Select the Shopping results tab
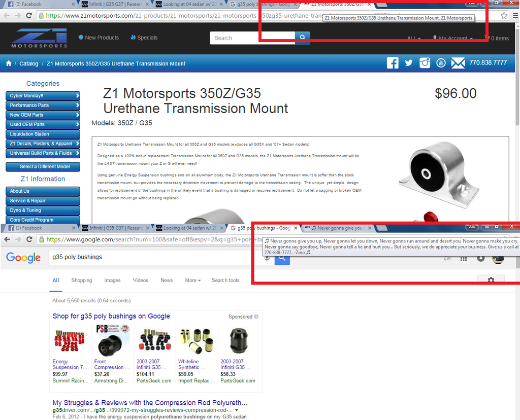Image resolution: width=520 pixels, height=420 pixels. (x=82, y=280)
